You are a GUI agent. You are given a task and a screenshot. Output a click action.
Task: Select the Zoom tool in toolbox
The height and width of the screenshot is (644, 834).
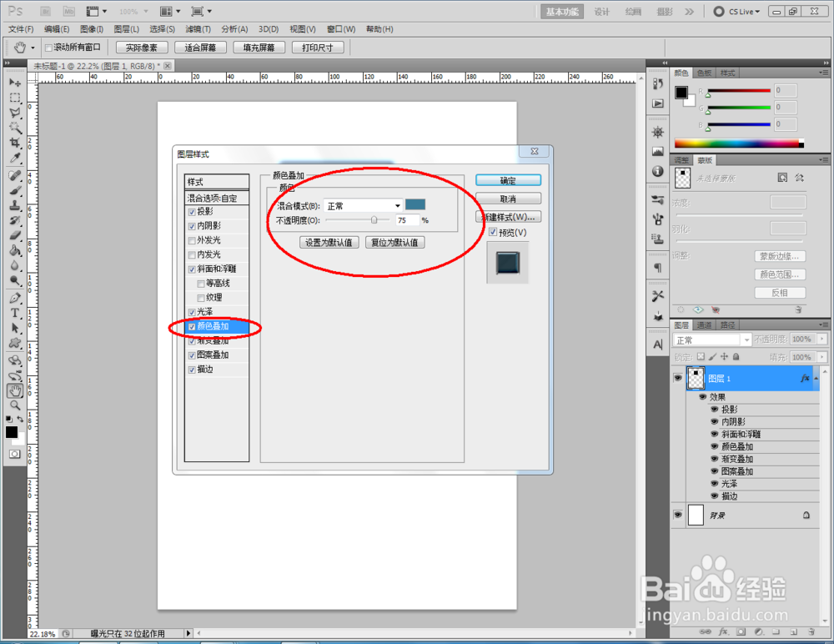point(15,406)
